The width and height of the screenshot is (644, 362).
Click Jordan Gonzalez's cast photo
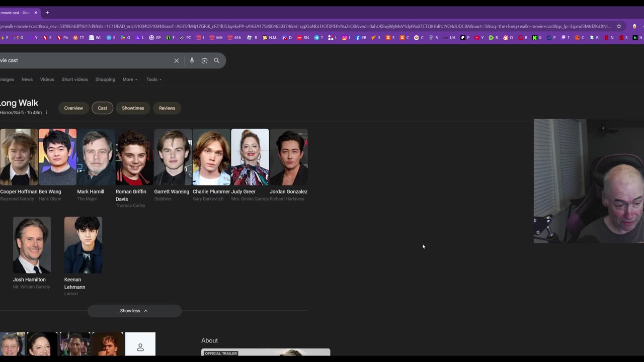click(x=288, y=157)
